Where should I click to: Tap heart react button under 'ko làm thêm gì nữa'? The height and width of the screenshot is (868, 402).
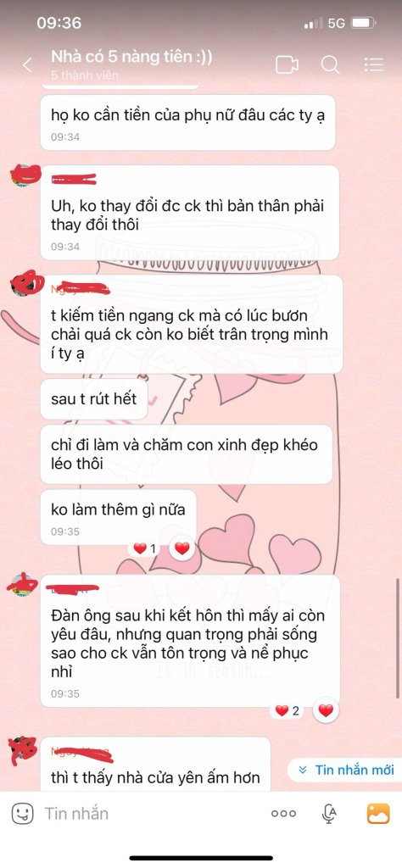click(182, 548)
